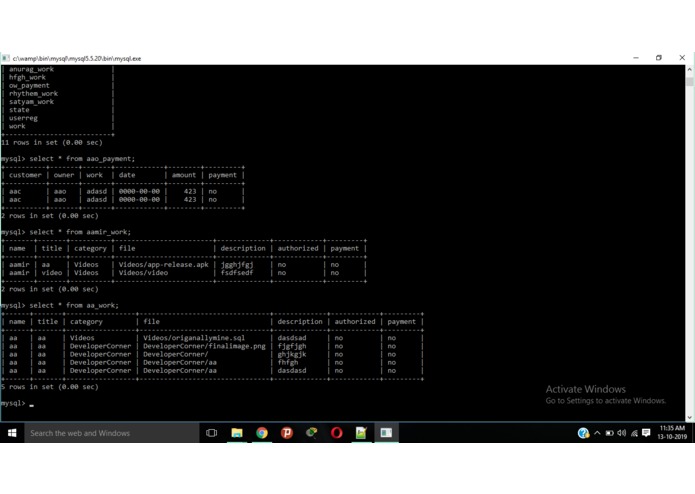Click the 'state' table name

pos(19,110)
